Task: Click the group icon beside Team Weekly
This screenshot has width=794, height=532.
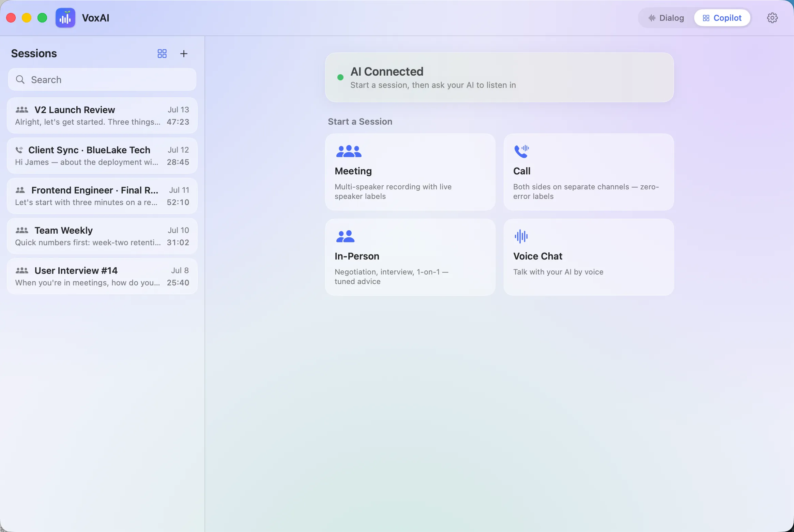Action: [22, 230]
